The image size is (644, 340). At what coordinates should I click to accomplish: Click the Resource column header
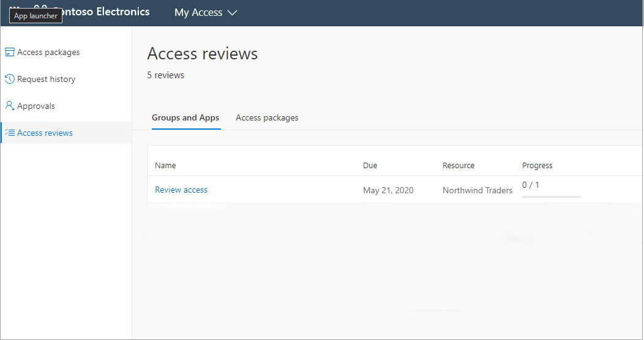pos(459,165)
